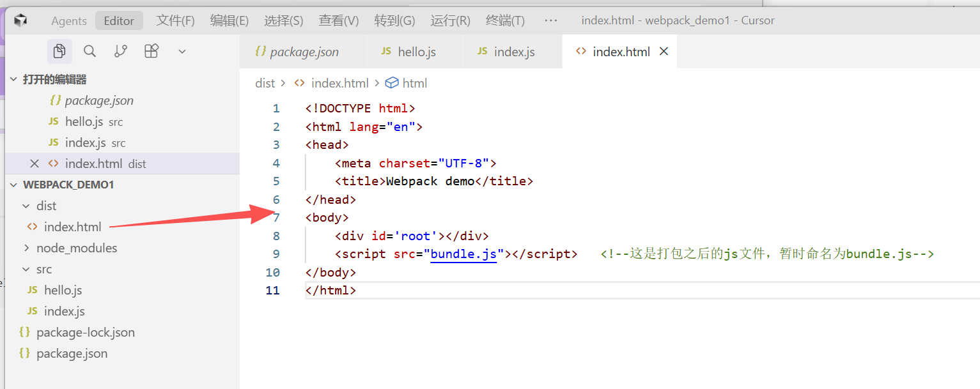Open the 编辑(E) menu

tap(229, 20)
